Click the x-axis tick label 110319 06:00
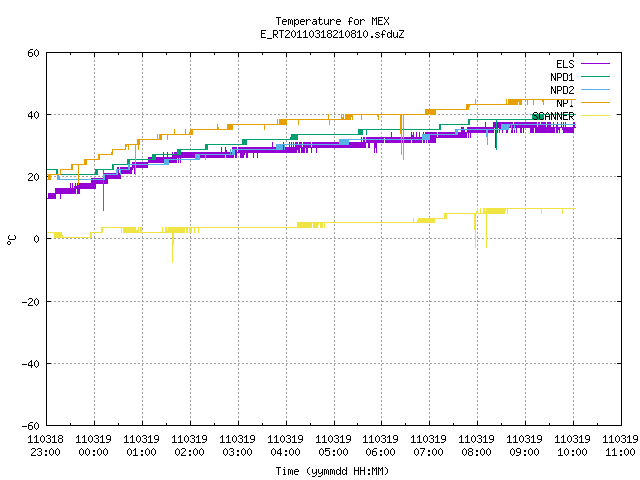The width and height of the screenshot is (640, 480). tap(380, 446)
